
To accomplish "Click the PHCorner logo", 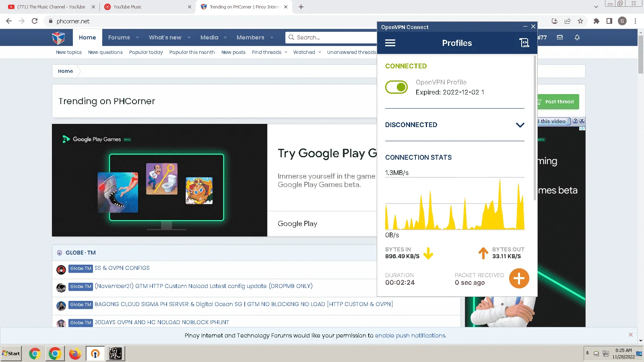I will tap(58, 38).
